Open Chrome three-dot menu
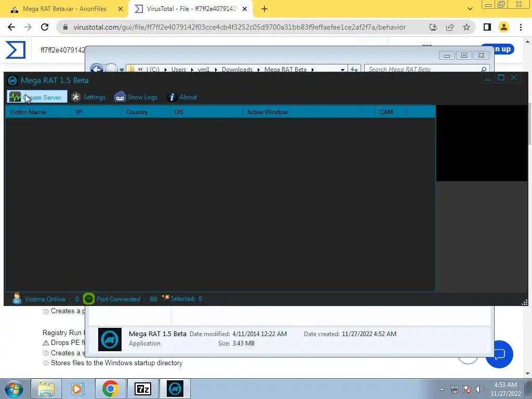The height and width of the screenshot is (399, 532). pos(521,27)
